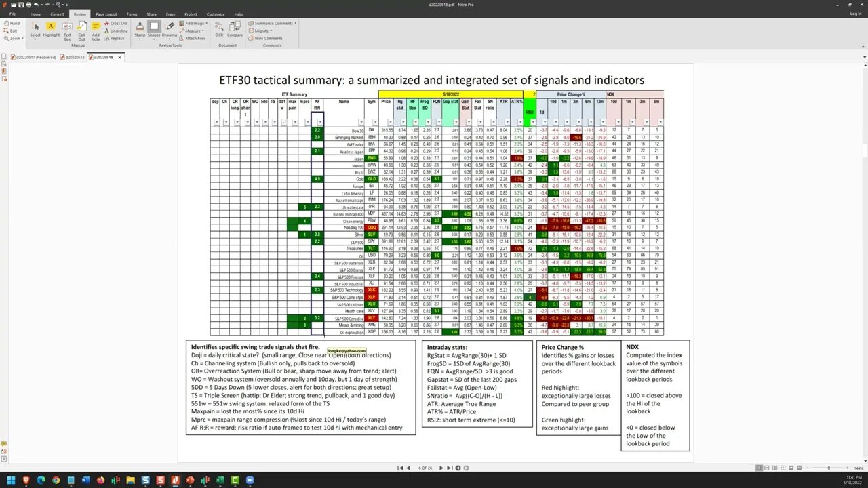Image resolution: width=868 pixels, height=488 pixels.
Task: Click the page number field '6 OF 26'
Action: 425,468
